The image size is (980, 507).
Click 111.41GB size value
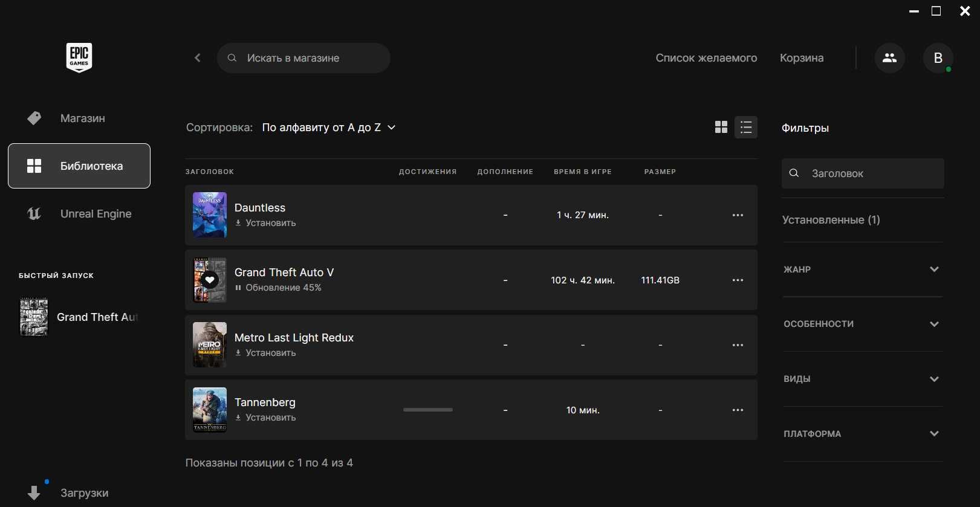click(x=660, y=280)
